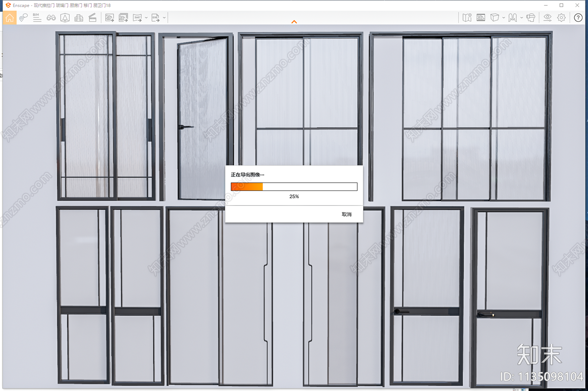The height and width of the screenshot is (391, 588).
Task: Expand the navigation mode dropdown arrow
Action: tap(521, 18)
